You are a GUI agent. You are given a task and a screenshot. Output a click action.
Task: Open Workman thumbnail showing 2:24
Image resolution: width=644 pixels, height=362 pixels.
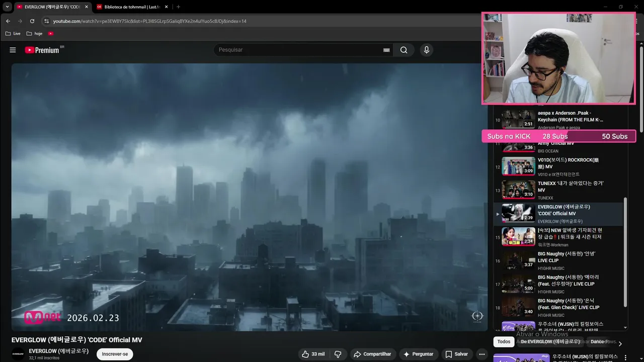(x=518, y=237)
